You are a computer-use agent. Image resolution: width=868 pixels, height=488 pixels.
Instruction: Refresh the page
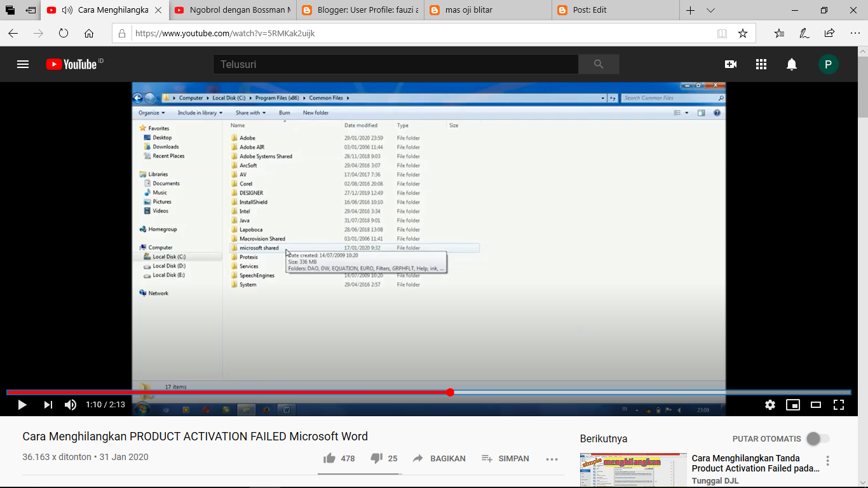tap(63, 33)
